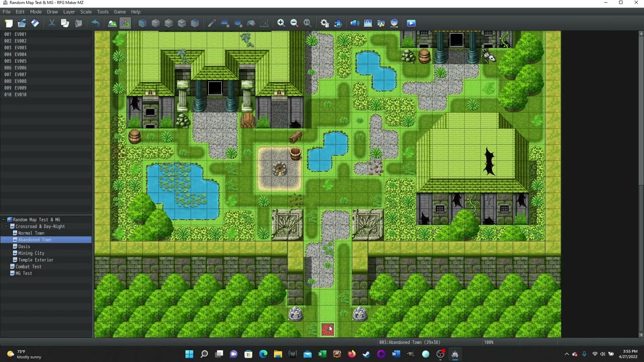
Task: Select the Combat Test map
Action: (28, 266)
